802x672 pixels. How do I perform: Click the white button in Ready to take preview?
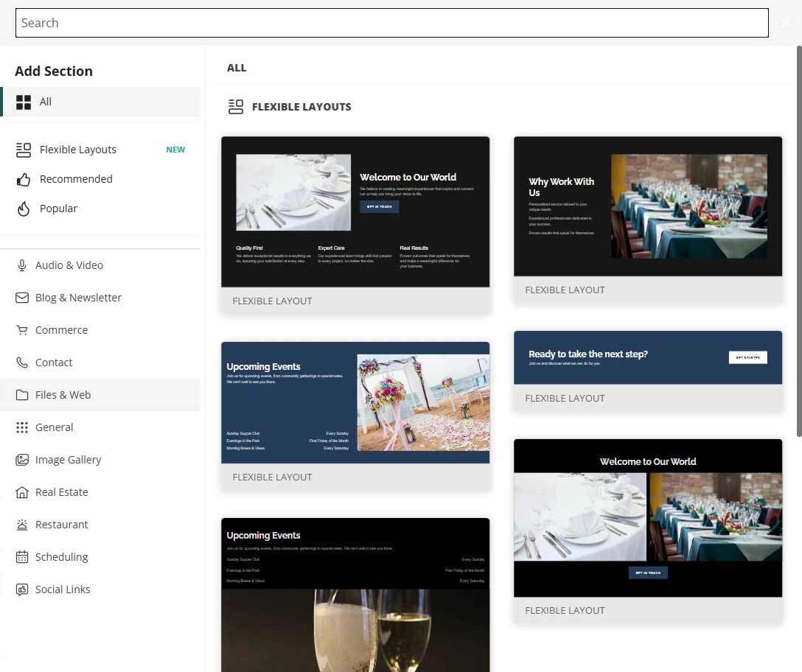tap(747, 357)
